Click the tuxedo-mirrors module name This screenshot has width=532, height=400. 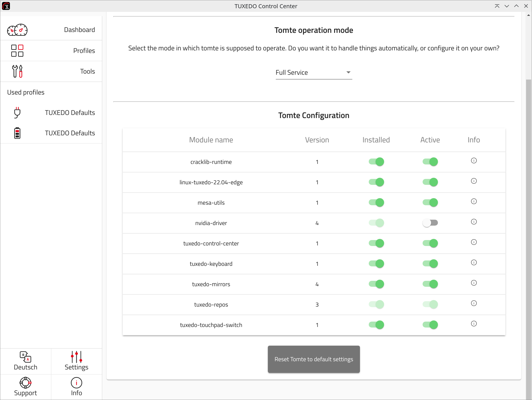(211, 284)
